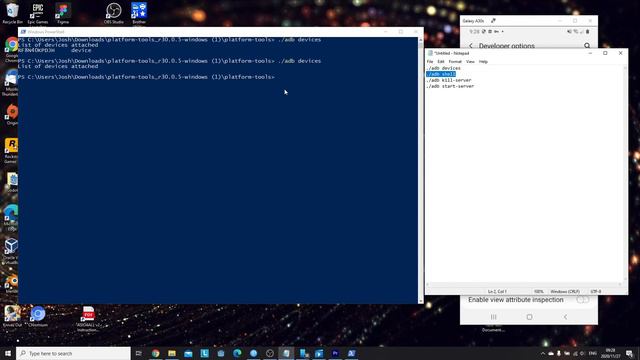The height and width of the screenshot is (360, 640).
Task: Click the pin icon in Galaxy A30s window
Action: [493, 20]
